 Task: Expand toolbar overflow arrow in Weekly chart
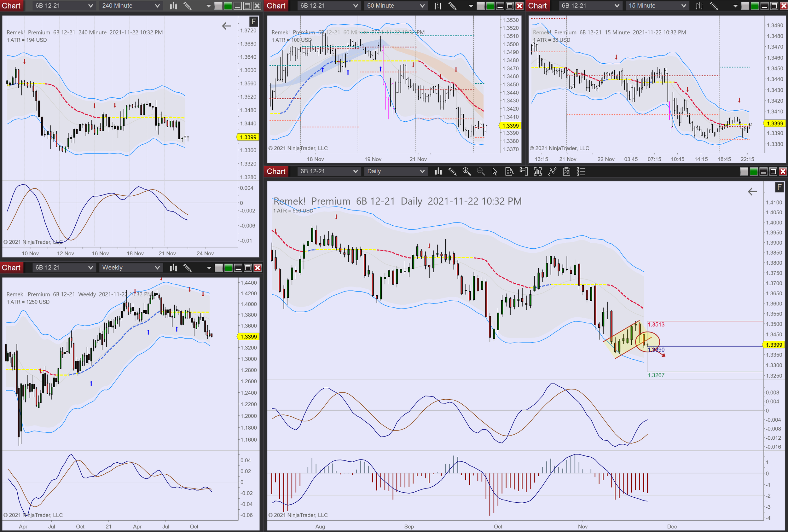209,268
